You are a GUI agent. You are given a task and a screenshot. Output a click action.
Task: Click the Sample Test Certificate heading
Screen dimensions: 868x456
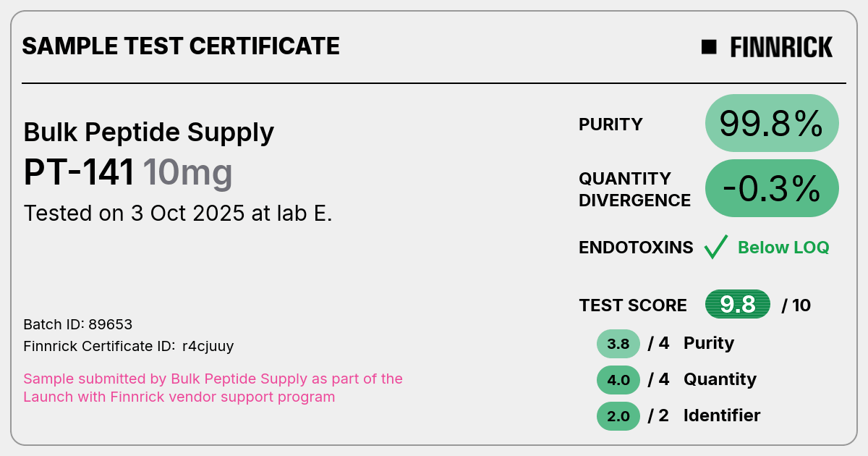click(x=181, y=46)
